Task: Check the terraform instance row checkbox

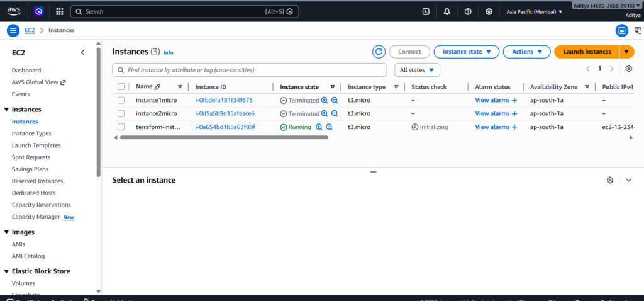Action: 121,127
